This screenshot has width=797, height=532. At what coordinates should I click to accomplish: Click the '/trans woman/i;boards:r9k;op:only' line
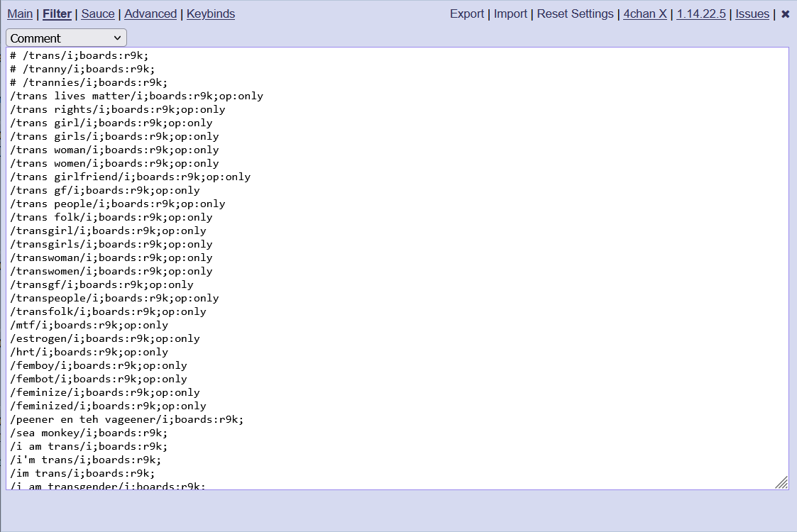[114, 150]
